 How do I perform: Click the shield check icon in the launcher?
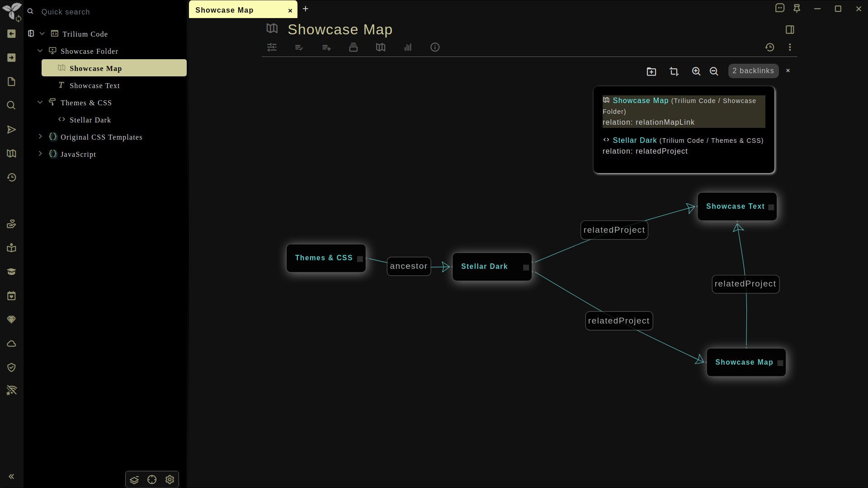pos(12,368)
